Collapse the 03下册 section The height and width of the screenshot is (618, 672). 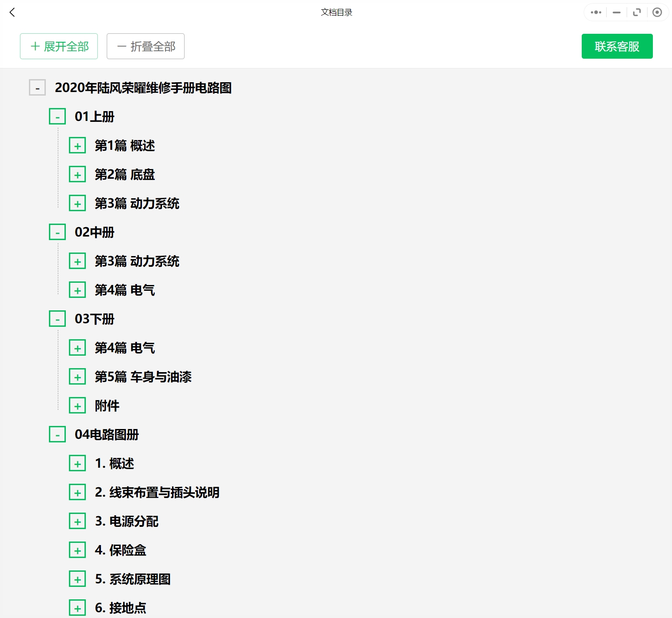click(x=57, y=318)
